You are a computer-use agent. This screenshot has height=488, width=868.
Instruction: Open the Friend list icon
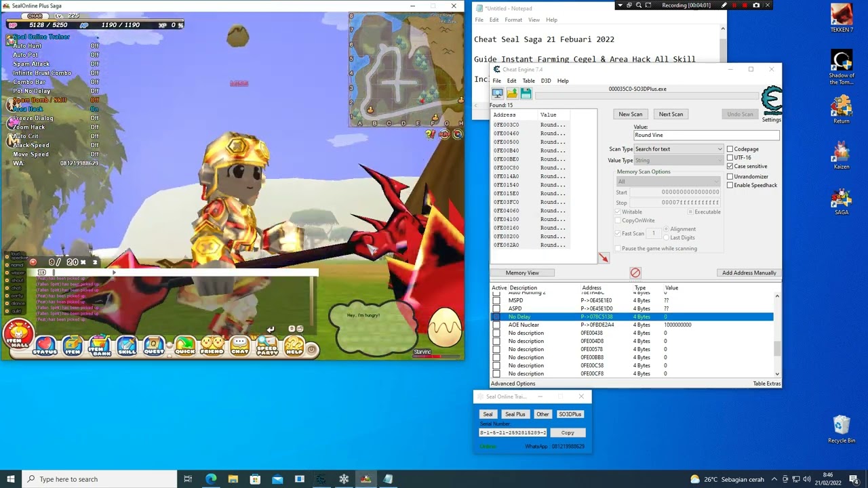tap(212, 346)
